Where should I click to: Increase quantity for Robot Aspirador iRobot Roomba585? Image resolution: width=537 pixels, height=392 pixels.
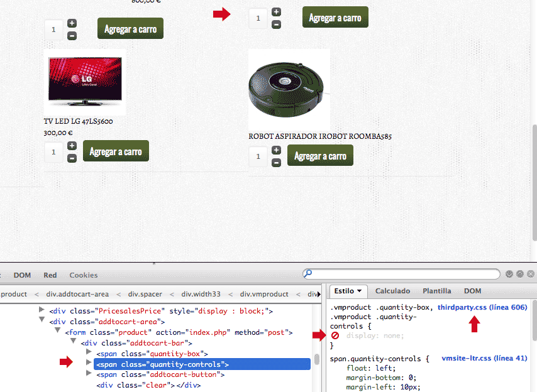[277, 150]
